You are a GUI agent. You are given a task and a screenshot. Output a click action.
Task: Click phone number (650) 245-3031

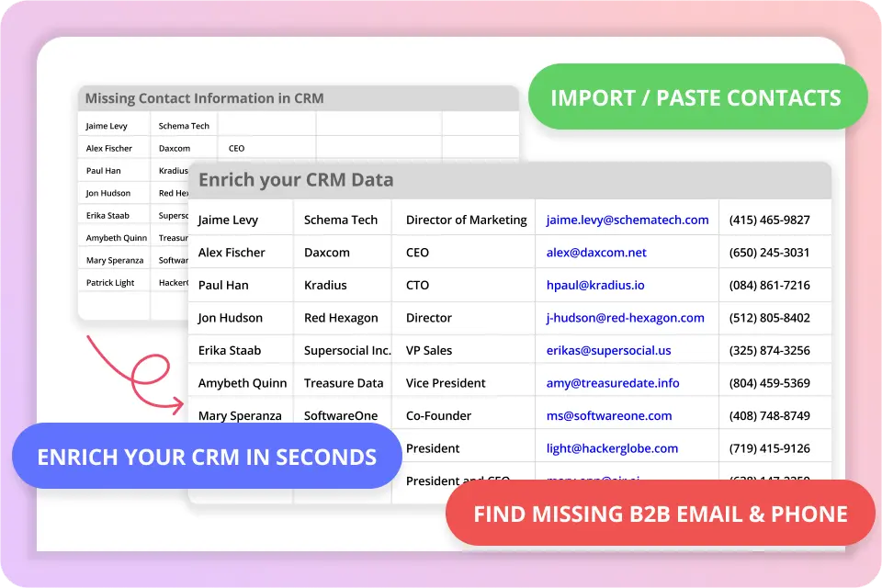[x=770, y=253]
